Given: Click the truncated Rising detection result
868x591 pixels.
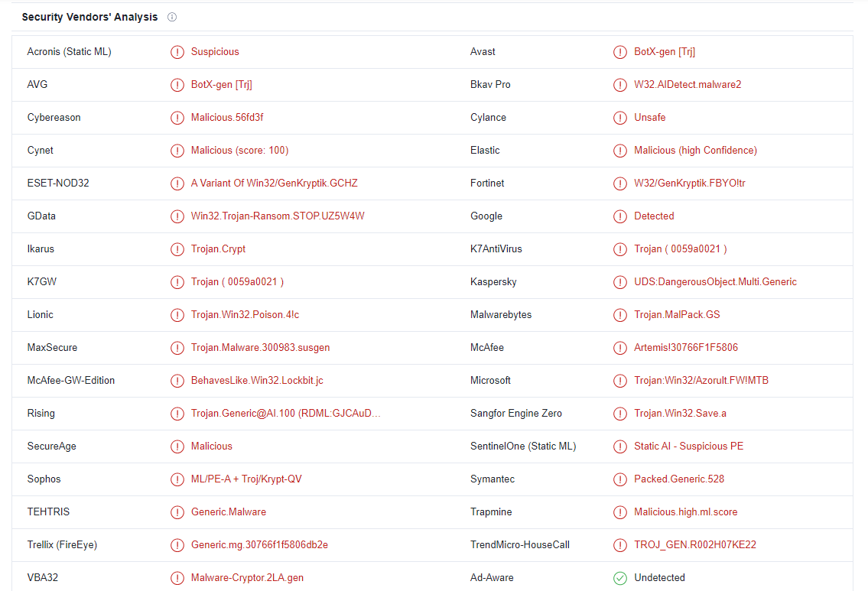Looking at the screenshot, I should (285, 414).
